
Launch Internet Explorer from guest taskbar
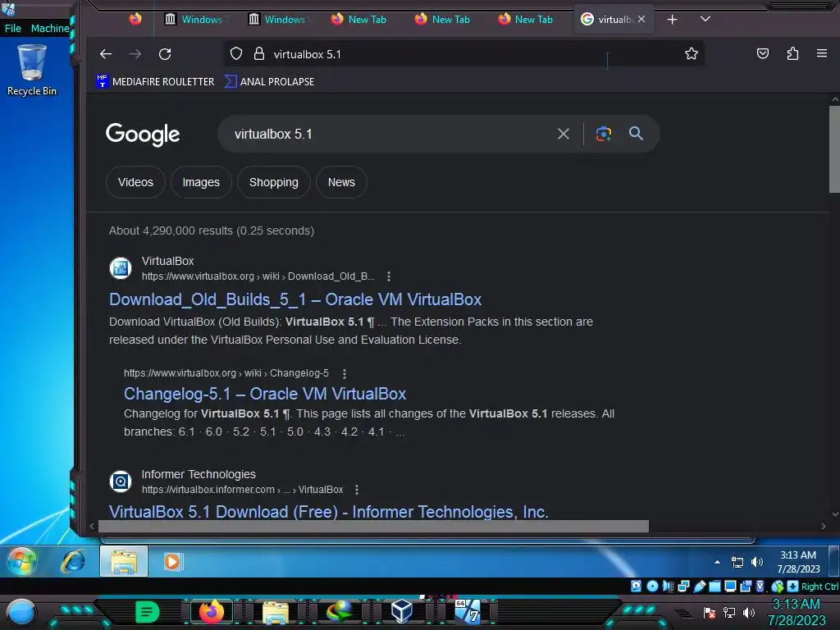73,561
